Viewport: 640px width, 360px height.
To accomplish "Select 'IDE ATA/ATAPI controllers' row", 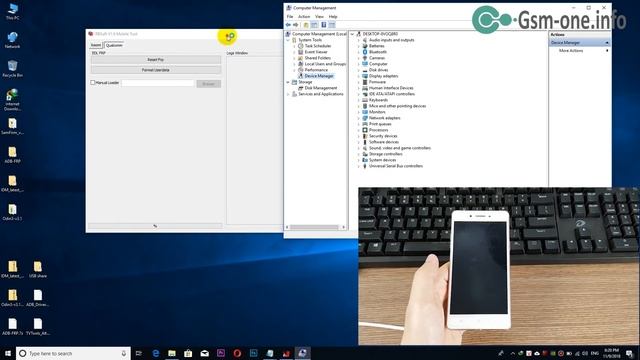I will (x=392, y=94).
